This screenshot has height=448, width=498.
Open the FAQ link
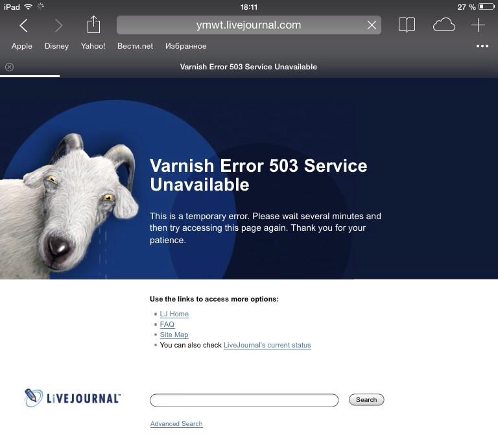click(x=167, y=324)
